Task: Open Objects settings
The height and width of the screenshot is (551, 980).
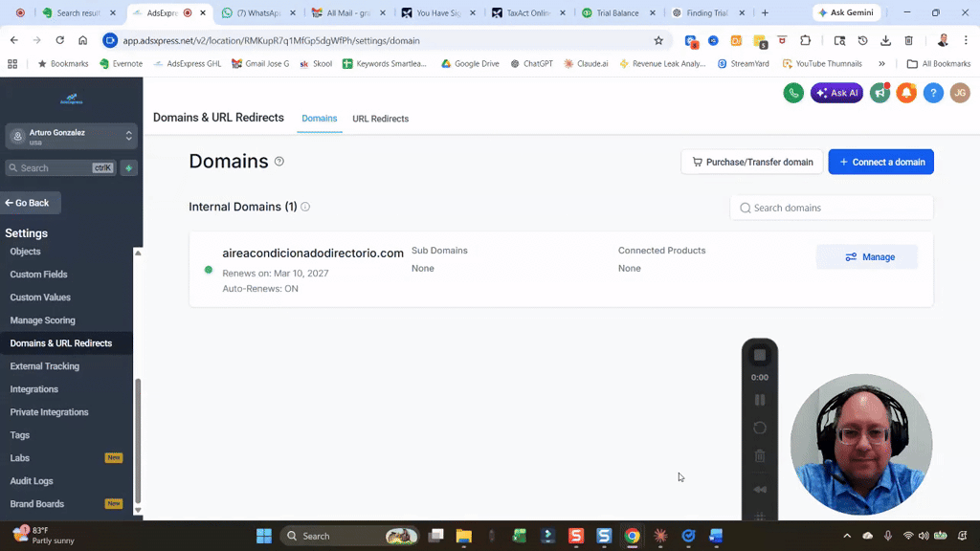Action: click(25, 252)
